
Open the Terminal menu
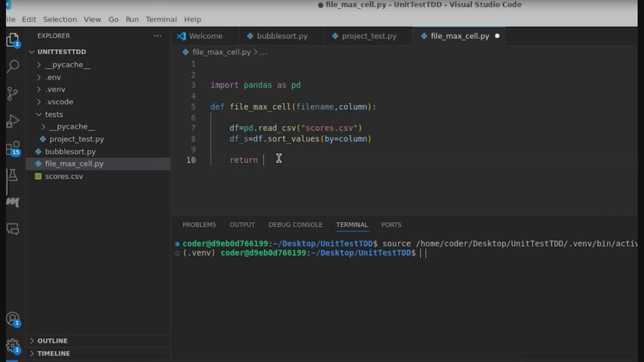coord(161,19)
